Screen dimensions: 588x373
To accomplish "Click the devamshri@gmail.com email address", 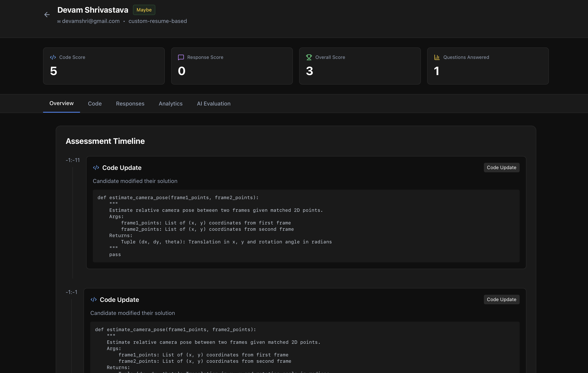I will [91, 21].
